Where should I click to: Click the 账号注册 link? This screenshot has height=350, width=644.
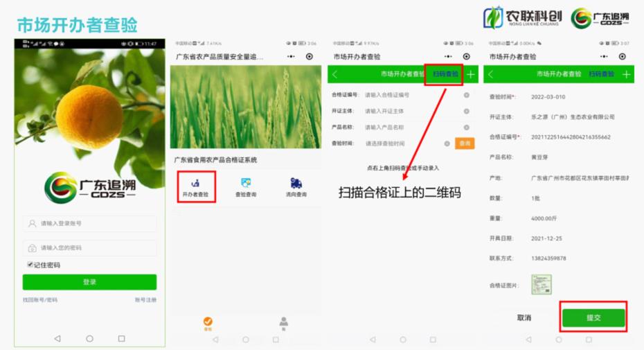(145, 300)
